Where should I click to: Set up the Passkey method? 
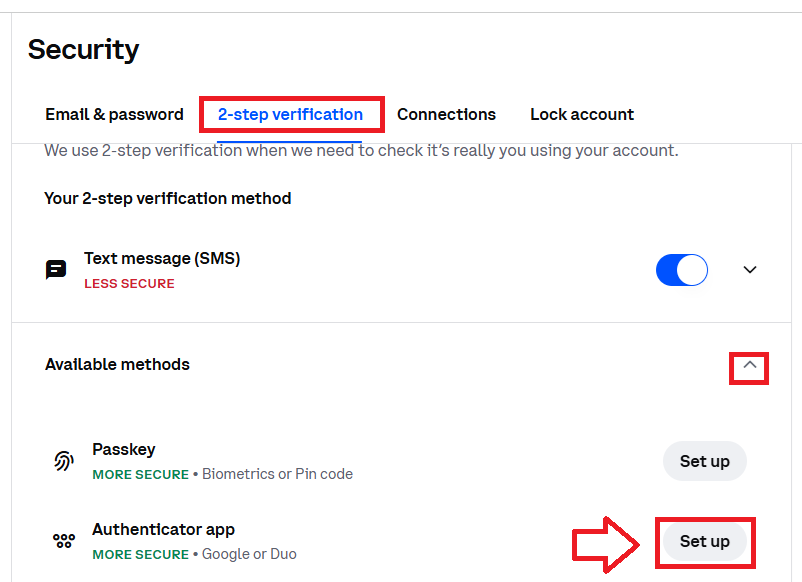[704, 461]
